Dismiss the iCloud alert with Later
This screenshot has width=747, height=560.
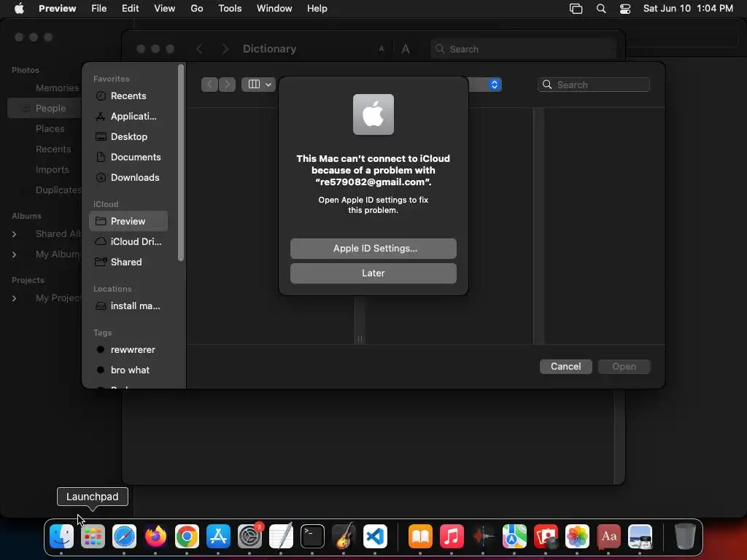(373, 273)
